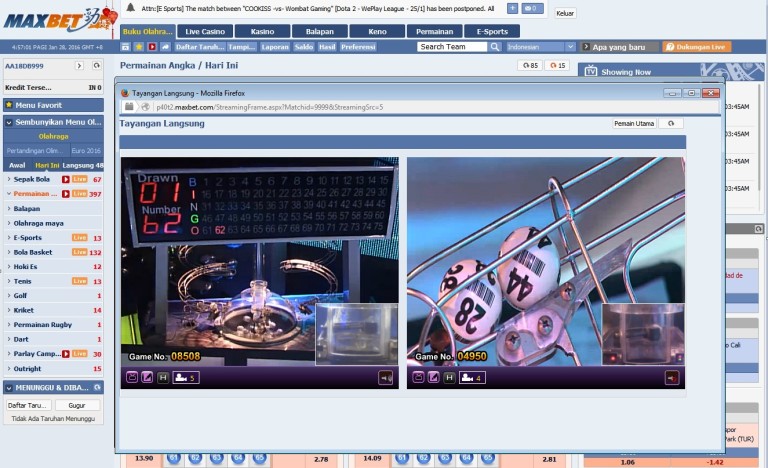Click the Search Team input field
Screen dimensions: 768x468
click(x=452, y=47)
